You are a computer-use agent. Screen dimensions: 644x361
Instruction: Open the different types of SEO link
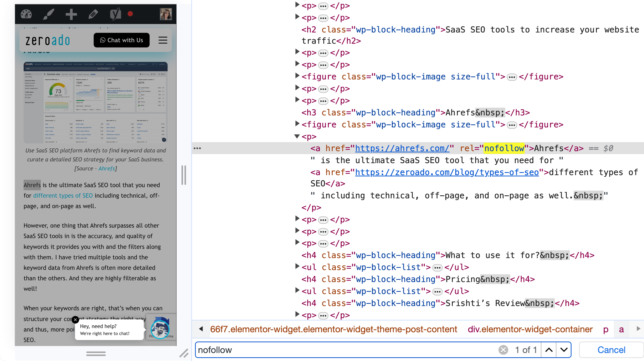coord(63,195)
